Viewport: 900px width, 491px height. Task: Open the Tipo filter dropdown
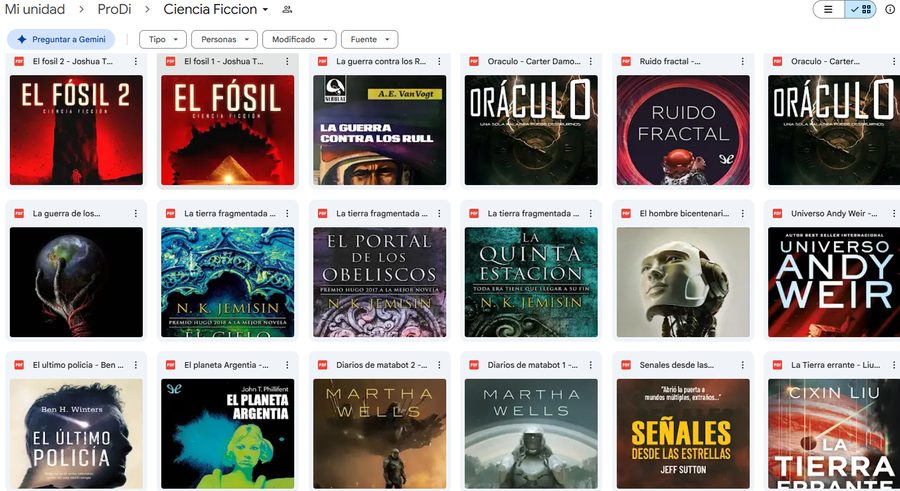163,39
